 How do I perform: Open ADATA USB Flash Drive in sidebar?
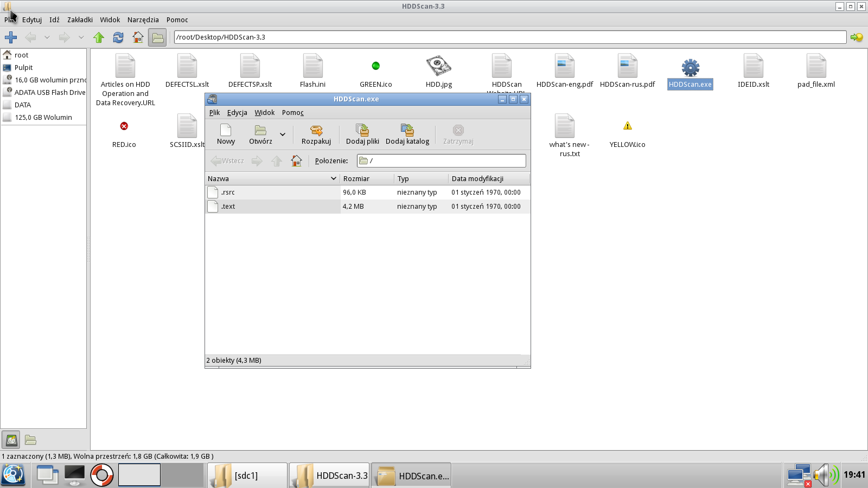click(x=43, y=92)
